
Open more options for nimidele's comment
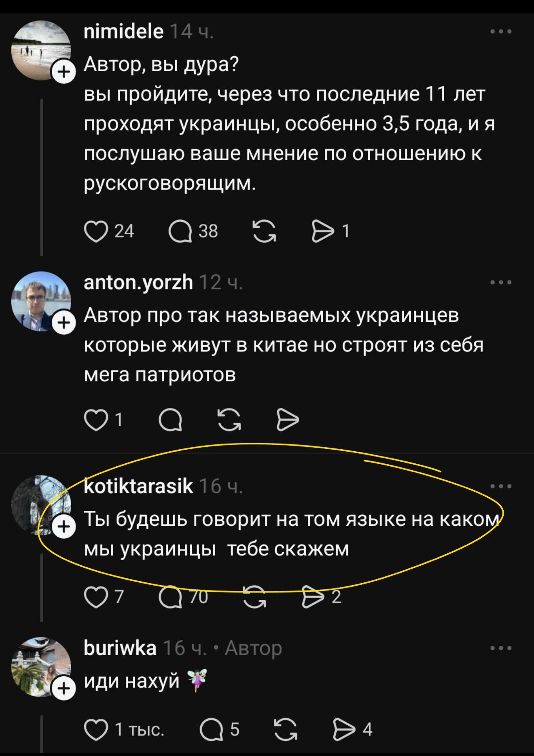coord(501,32)
